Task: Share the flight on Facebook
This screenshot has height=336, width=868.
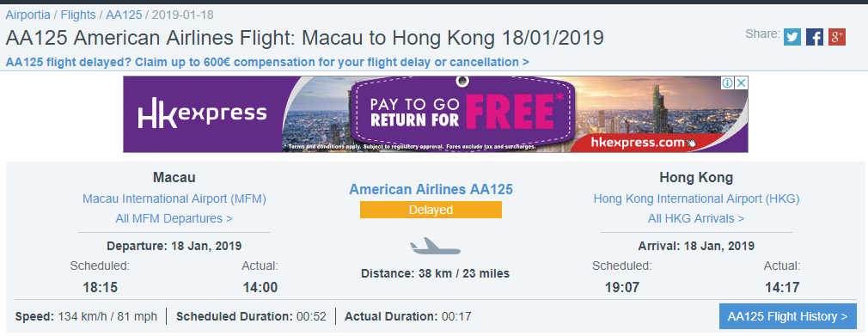Action: (x=815, y=37)
